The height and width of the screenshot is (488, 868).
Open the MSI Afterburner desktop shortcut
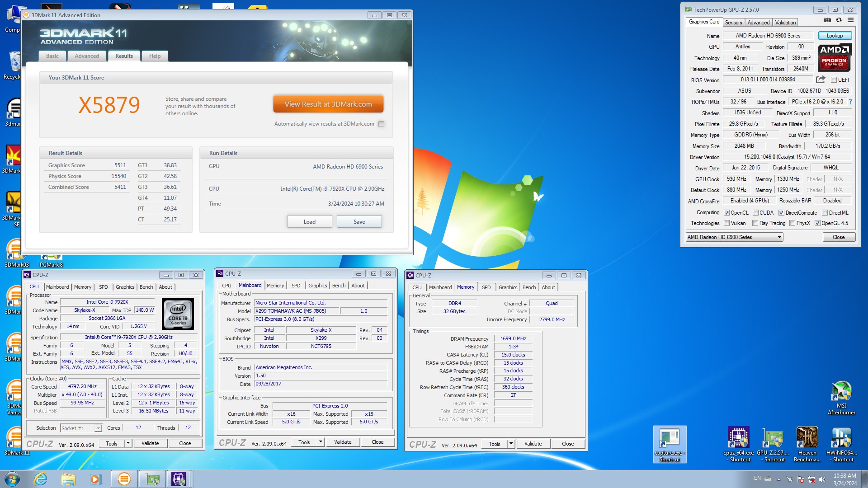(x=841, y=398)
